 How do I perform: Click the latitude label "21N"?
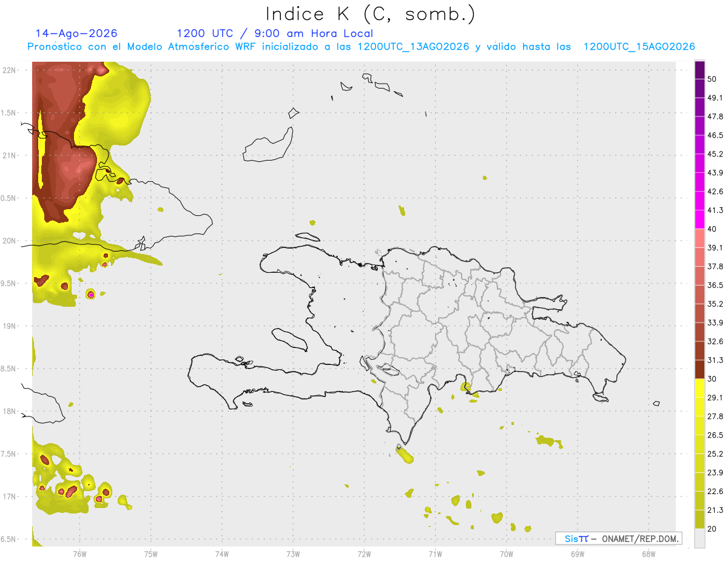click(10, 155)
